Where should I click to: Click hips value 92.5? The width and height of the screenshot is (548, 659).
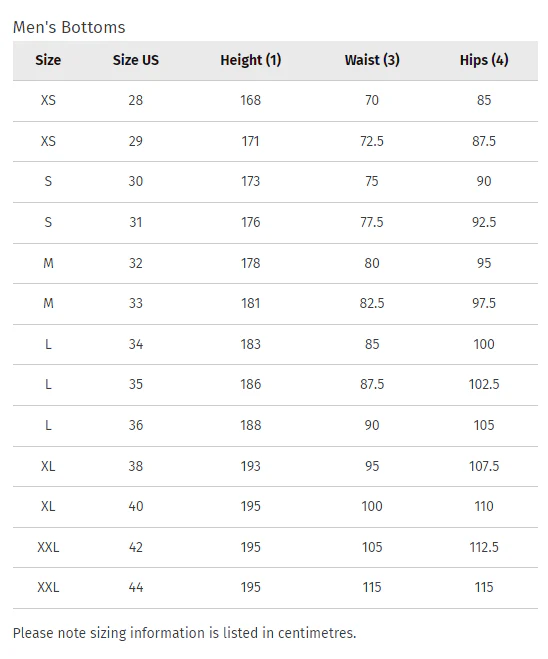[484, 222]
